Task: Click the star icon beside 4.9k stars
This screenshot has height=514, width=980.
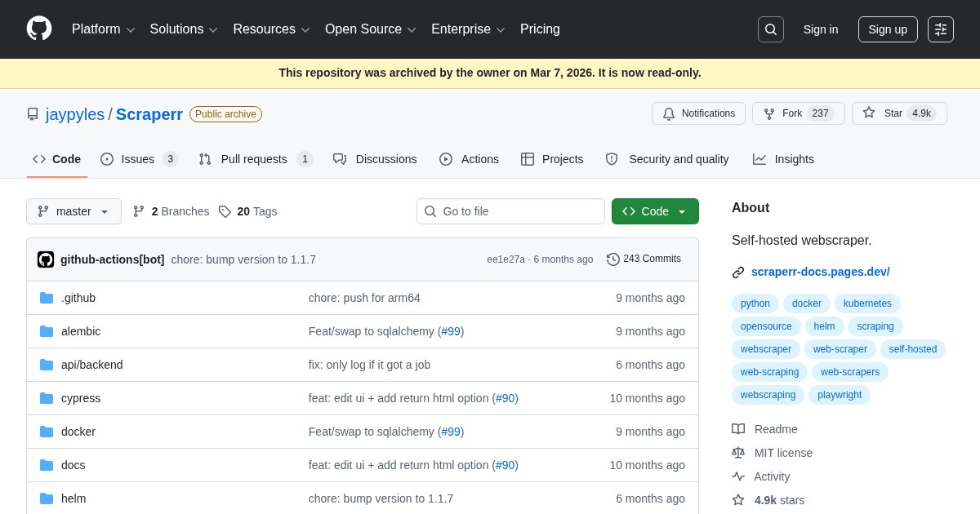Action: point(738,500)
